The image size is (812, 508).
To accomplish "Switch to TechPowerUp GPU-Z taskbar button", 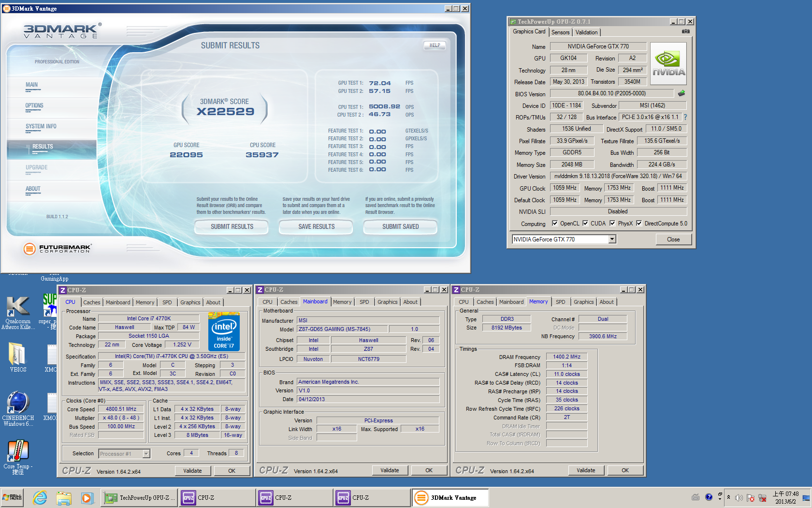I will 140,497.
